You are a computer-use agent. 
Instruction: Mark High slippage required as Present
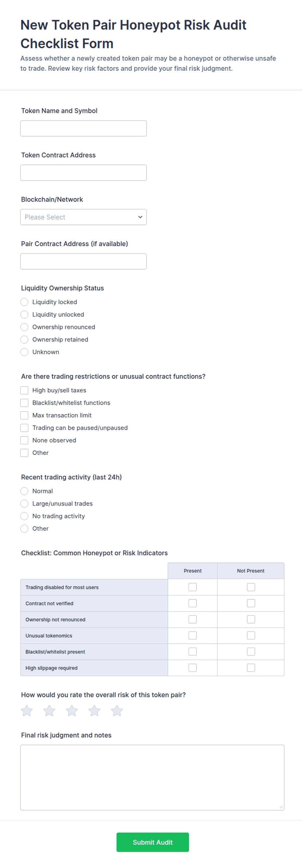pyautogui.click(x=193, y=667)
